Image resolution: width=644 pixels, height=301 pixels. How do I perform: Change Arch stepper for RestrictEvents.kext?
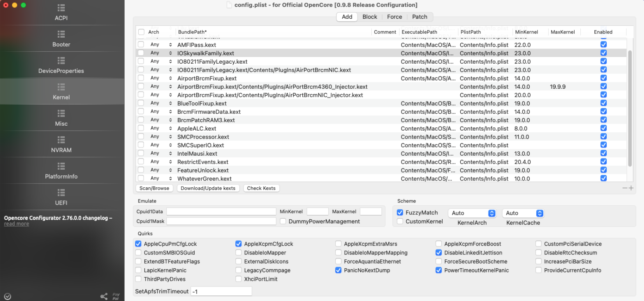coord(170,162)
